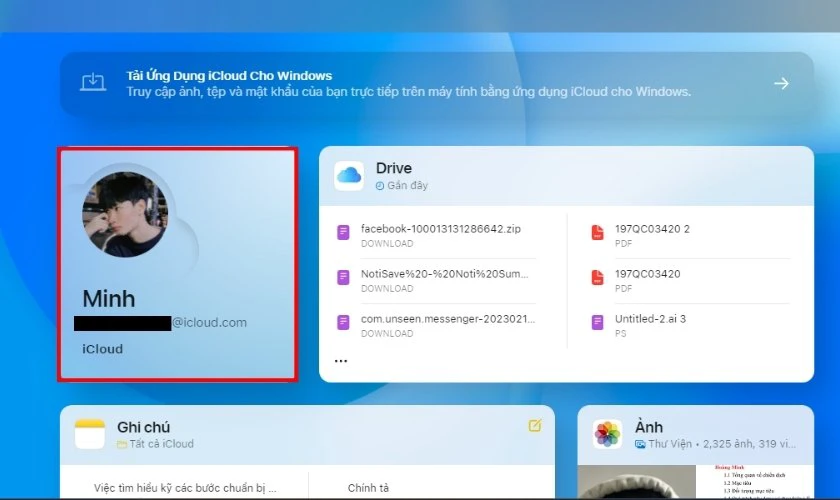
Task: Click the Gần đây recents label
Action: (x=407, y=185)
